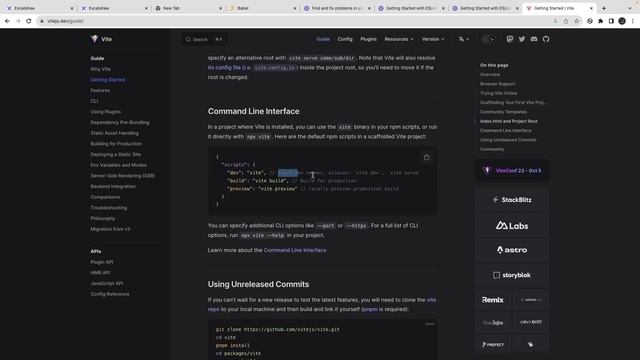Open the ViteConf 23 banner
640x360 pixels.
point(512,170)
